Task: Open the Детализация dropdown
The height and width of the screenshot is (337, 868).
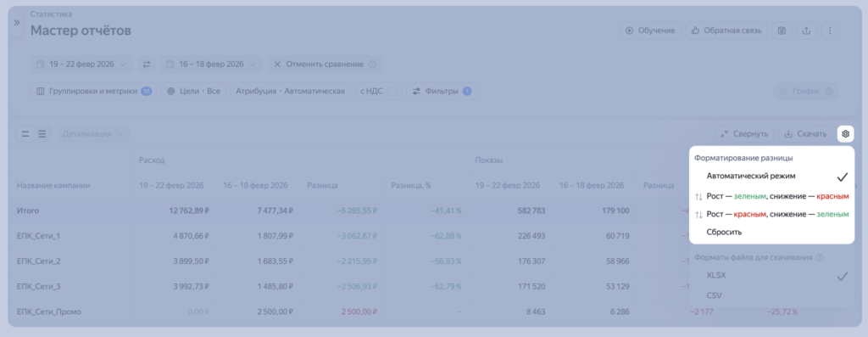Action: (x=93, y=134)
